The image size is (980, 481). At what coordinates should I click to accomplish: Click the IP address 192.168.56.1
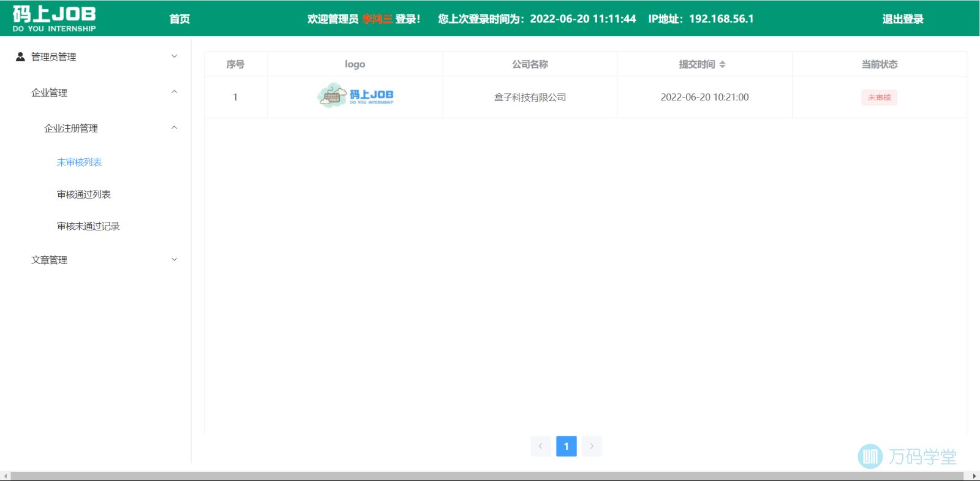tap(722, 19)
